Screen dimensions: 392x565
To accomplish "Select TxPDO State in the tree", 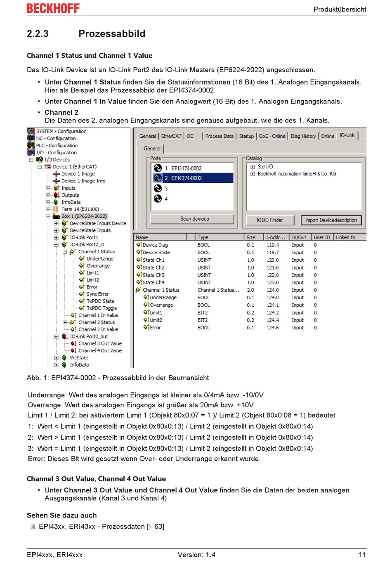I will tap(100, 301).
